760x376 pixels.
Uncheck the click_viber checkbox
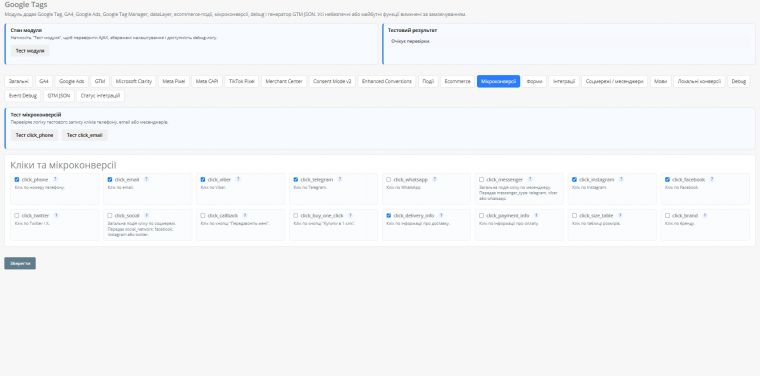pyautogui.click(x=203, y=180)
